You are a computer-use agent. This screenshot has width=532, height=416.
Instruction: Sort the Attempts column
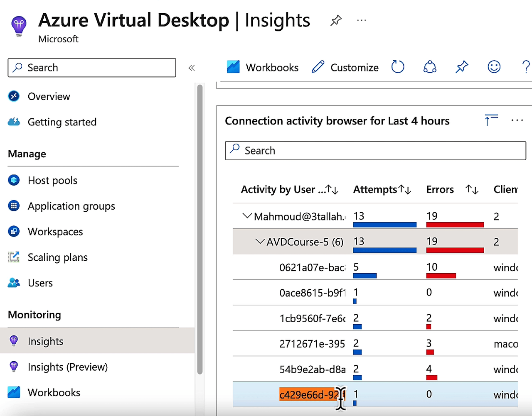[x=405, y=190]
